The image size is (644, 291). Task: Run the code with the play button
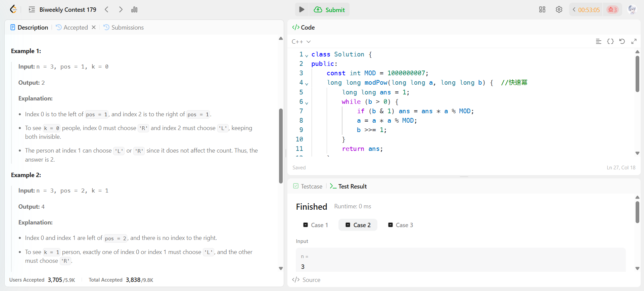pos(302,9)
